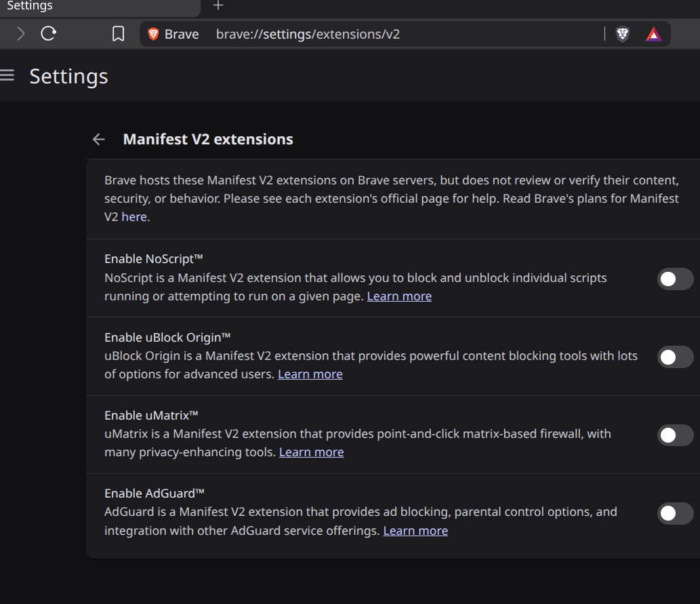700x604 pixels.
Task: Reload the current page
Action: (x=48, y=34)
